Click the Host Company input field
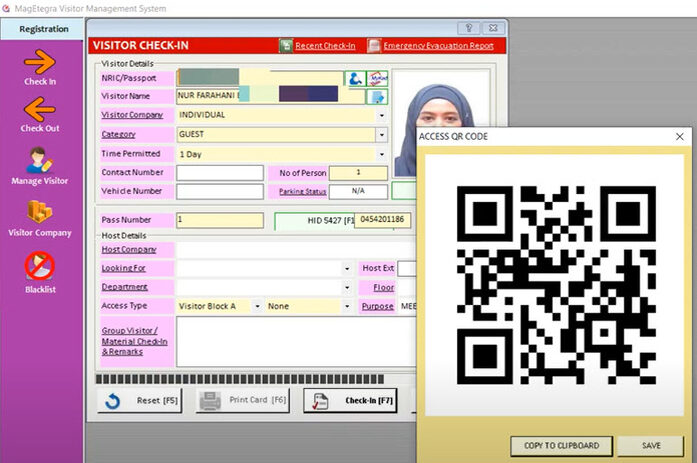This screenshot has width=697, height=463. coord(296,250)
